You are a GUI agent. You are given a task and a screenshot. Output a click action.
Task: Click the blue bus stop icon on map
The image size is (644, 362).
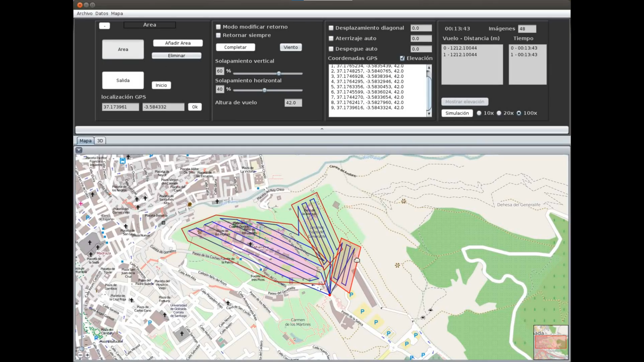point(122,161)
